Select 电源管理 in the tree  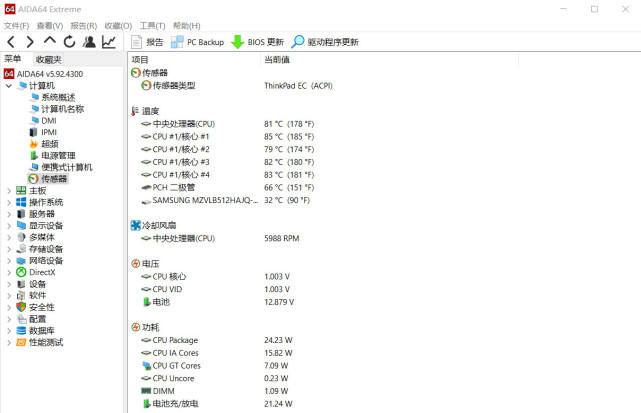[53, 156]
